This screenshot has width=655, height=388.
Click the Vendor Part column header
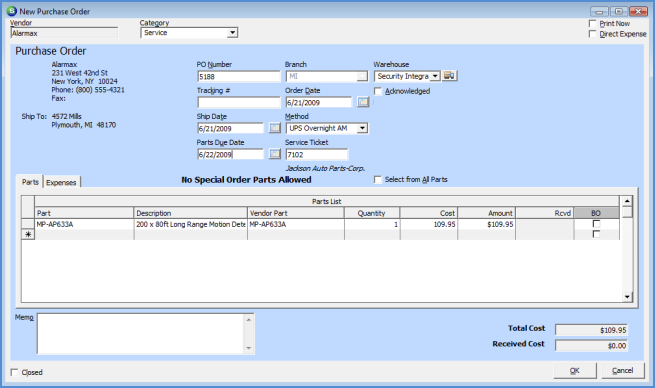click(x=296, y=213)
